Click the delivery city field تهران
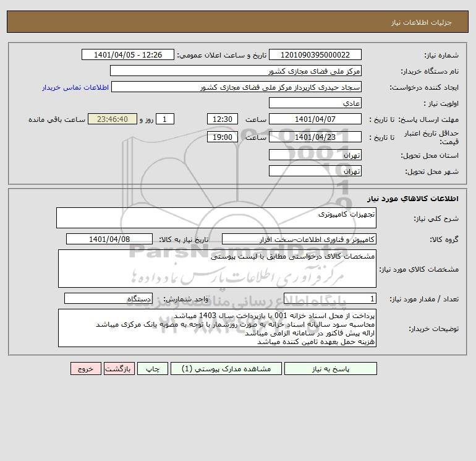 [x=315, y=171]
